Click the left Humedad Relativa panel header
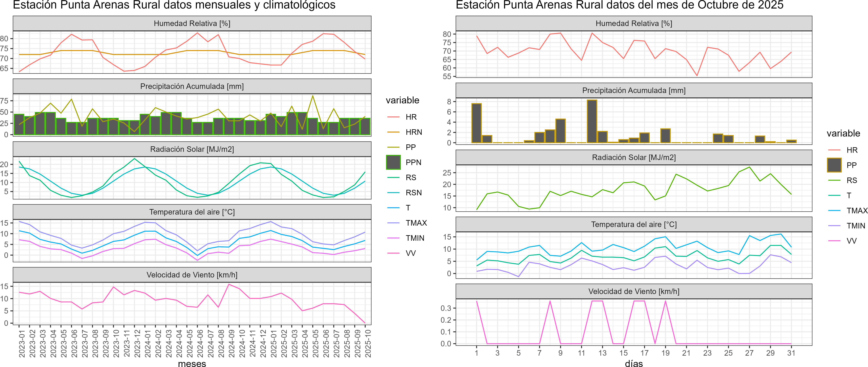The height and width of the screenshot is (367, 868). point(192,23)
